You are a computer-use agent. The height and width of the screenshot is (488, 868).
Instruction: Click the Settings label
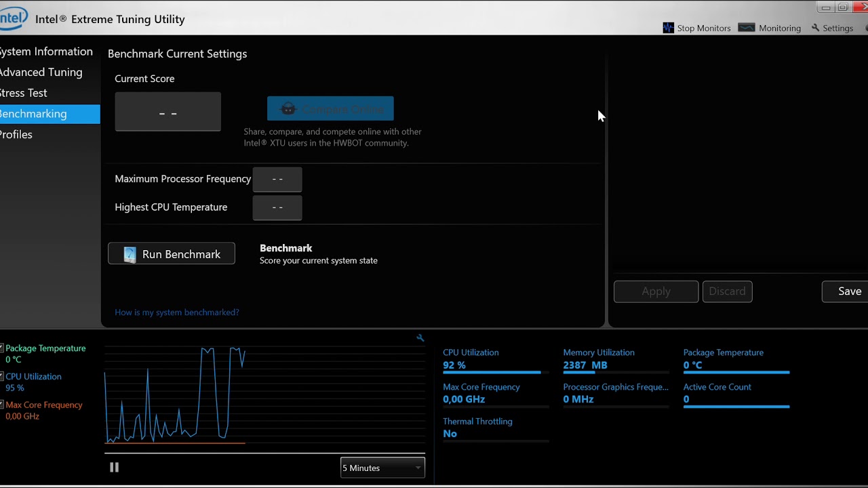click(x=837, y=28)
